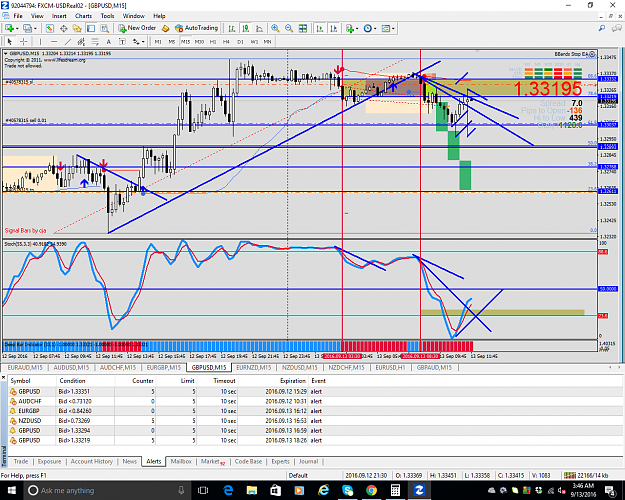Switch to candlestick chart display icon
Image resolution: width=625 pixels, height=500 pixels.
tap(246, 28)
